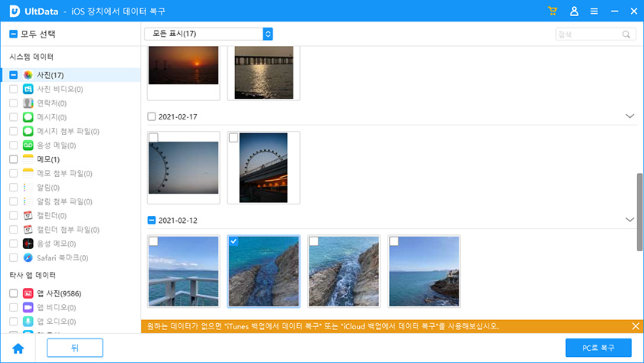Viewport: 644px width, 363px height.
Task: Select the 앱 비디오(0) icon
Action: [x=28, y=307]
